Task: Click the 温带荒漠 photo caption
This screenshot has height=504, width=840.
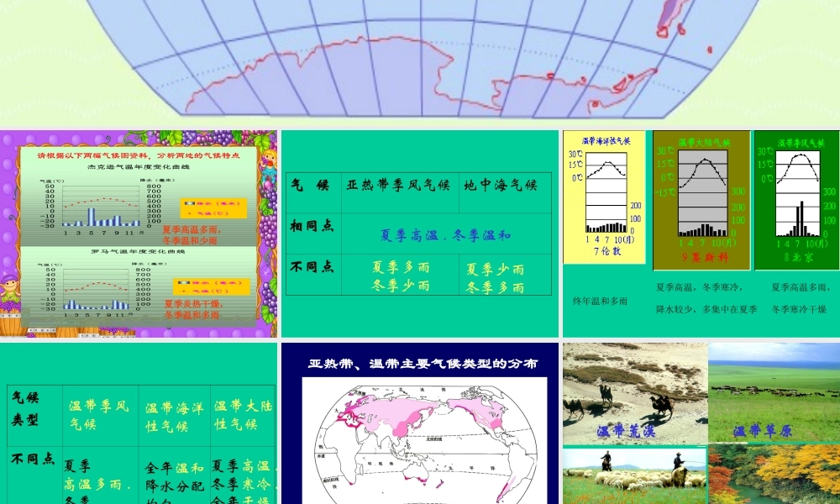Action: point(626,431)
